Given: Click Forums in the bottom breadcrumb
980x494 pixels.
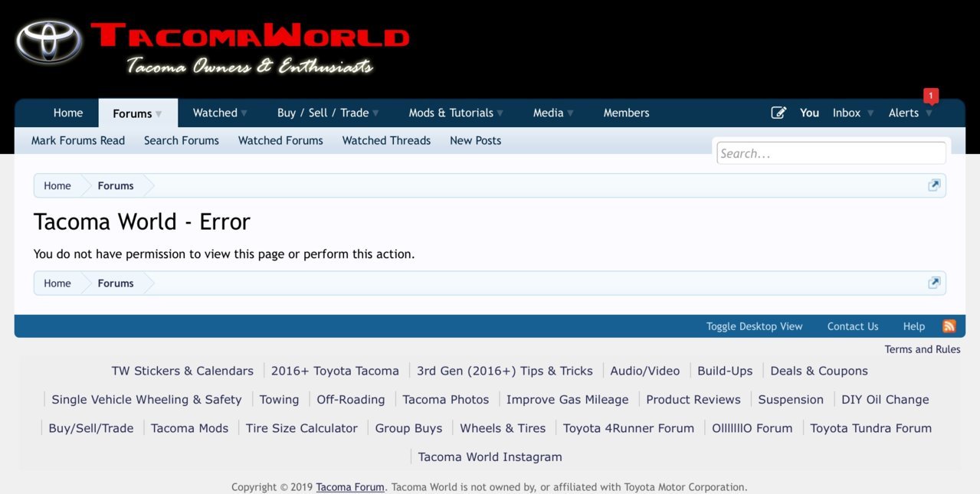Looking at the screenshot, I should tap(116, 283).
